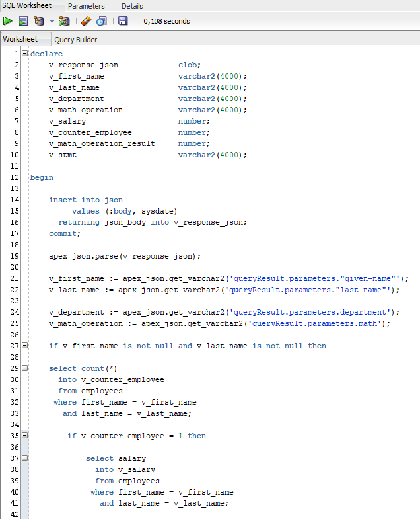Click the 'begin' keyword on line 12
The image size is (420, 519).
click(42, 177)
